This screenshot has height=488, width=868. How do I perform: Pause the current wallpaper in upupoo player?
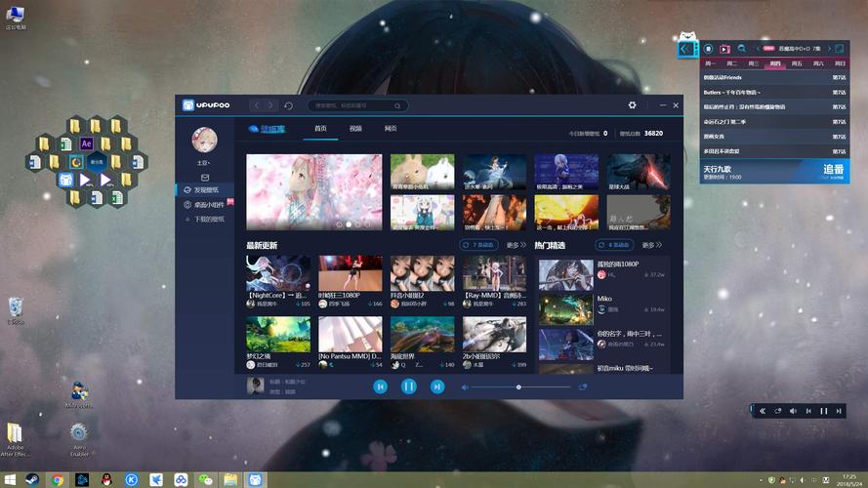[408, 386]
